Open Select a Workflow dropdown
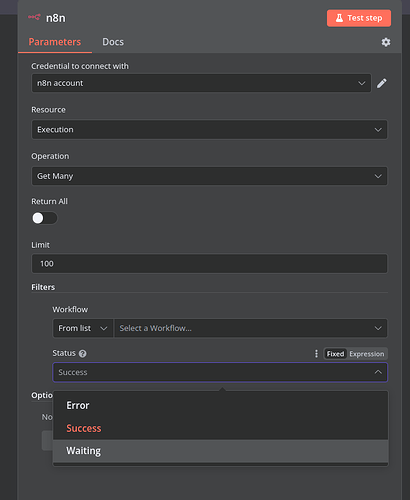410x500 pixels. [251, 328]
